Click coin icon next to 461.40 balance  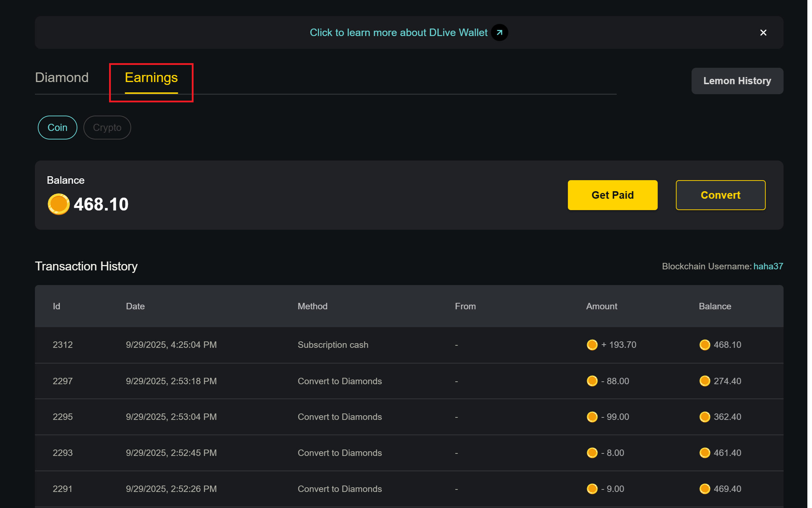(705, 453)
